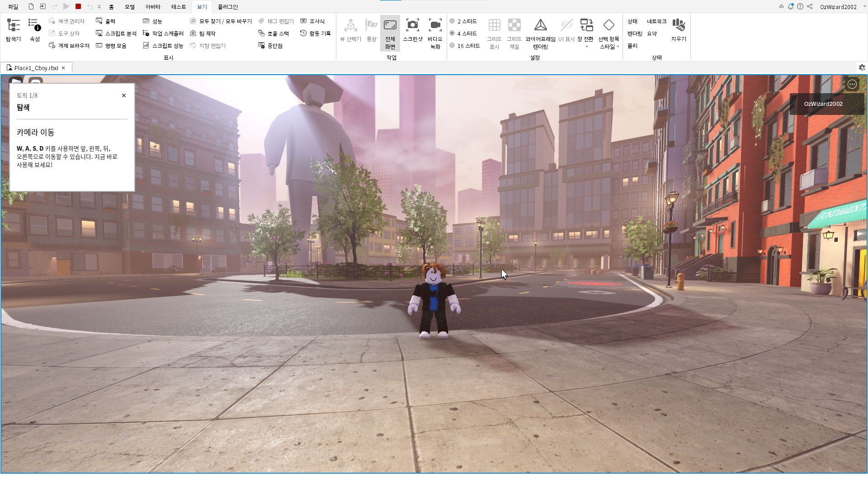The height and width of the screenshot is (480, 868).
Task: Open the help question mark icon
Action: (800, 6)
